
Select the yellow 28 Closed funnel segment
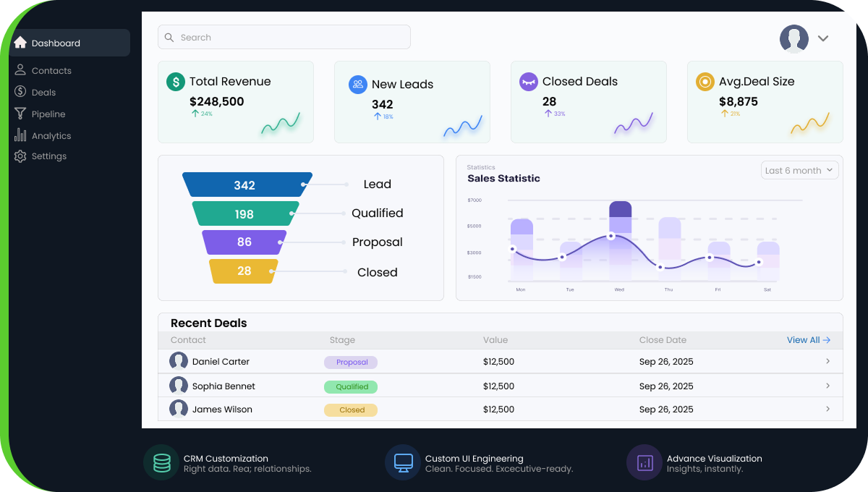click(244, 271)
